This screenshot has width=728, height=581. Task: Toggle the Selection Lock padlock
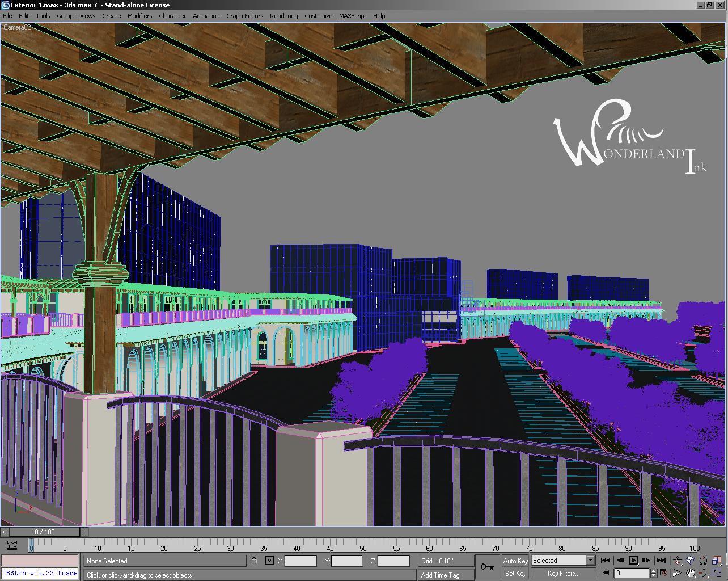[x=254, y=560]
